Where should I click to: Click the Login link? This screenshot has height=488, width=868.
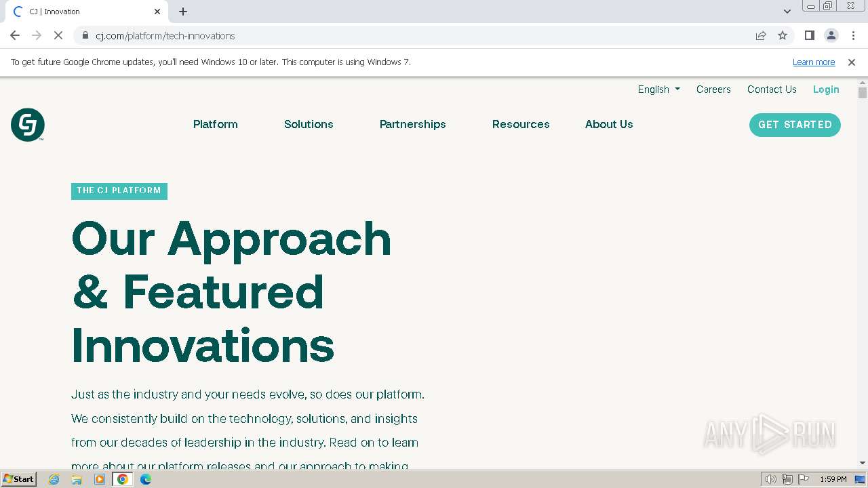[x=826, y=89]
